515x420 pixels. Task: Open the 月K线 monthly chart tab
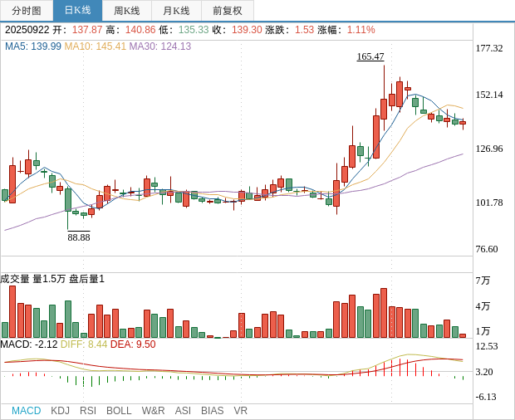176,11
